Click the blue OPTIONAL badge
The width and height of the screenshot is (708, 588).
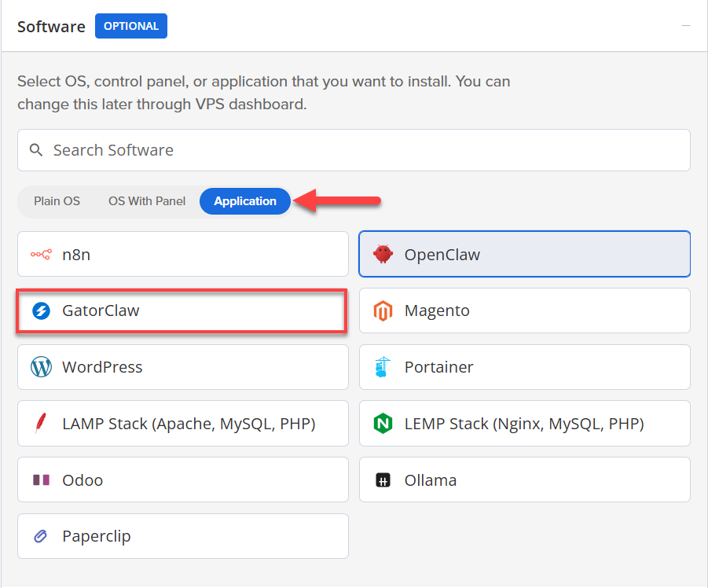(130, 26)
